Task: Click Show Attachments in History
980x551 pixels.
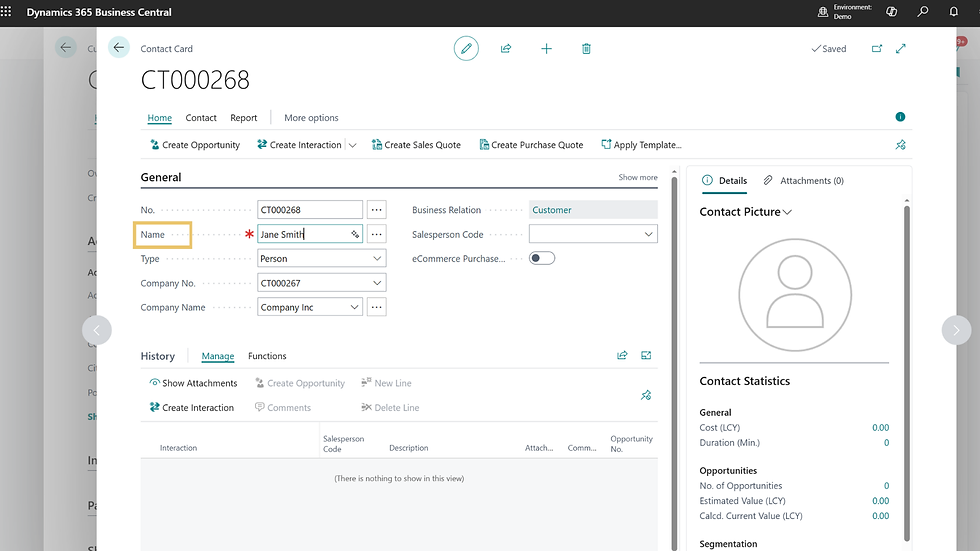Action: click(x=193, y=383)
